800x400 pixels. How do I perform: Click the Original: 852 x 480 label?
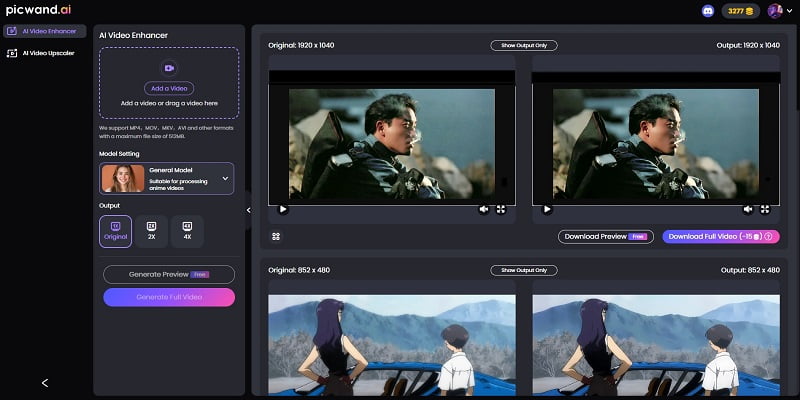click(299, 270)
